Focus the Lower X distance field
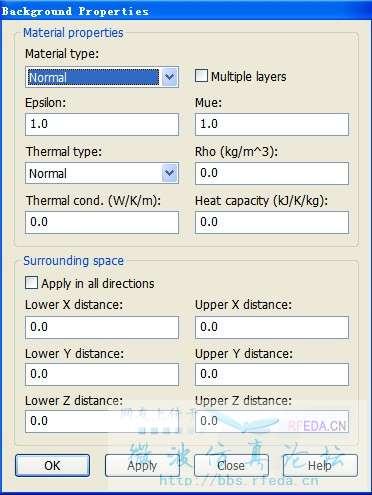Screen dimensions: 372x495 (x=102, y=327)
